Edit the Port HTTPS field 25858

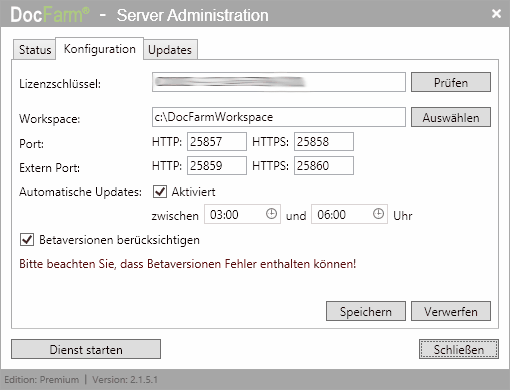coord(324,142)
